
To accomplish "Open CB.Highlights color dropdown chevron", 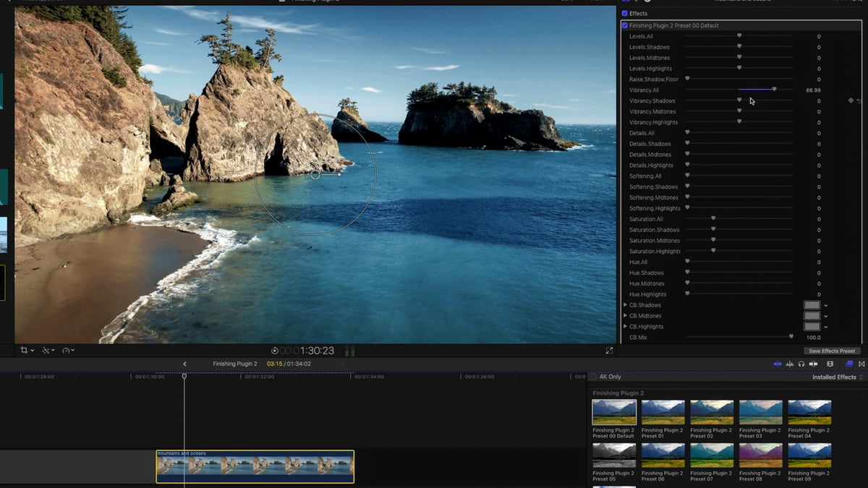I will pos(826,327).
